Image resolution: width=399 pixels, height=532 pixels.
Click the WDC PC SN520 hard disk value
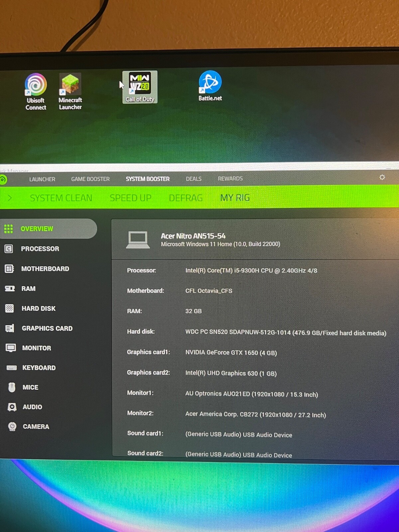click(286, 332)
